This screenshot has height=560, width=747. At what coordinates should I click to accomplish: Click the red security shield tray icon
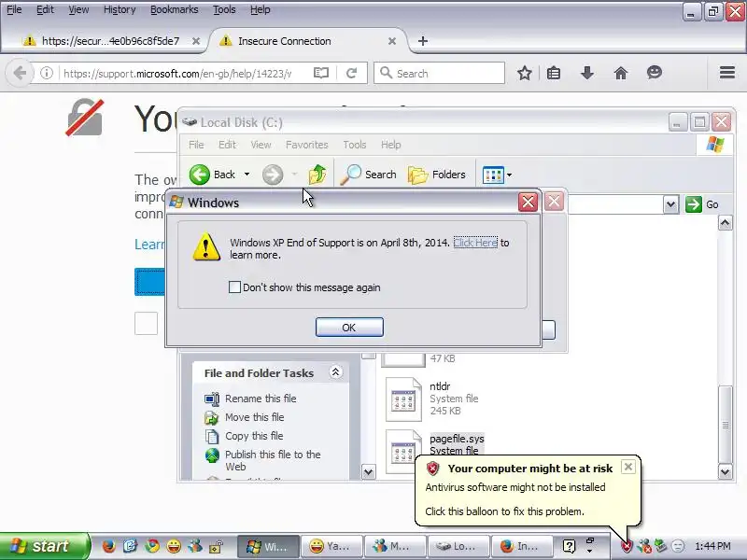point(627,546)
